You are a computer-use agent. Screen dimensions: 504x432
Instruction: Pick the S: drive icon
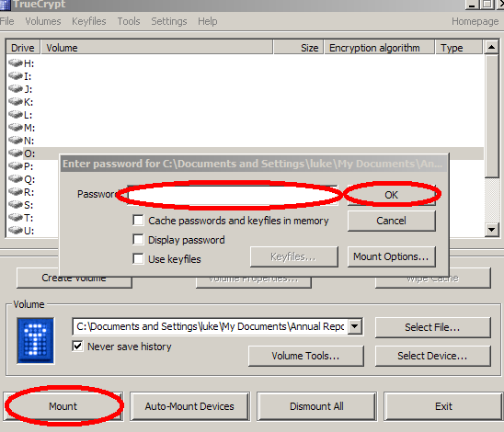(15, 204)
